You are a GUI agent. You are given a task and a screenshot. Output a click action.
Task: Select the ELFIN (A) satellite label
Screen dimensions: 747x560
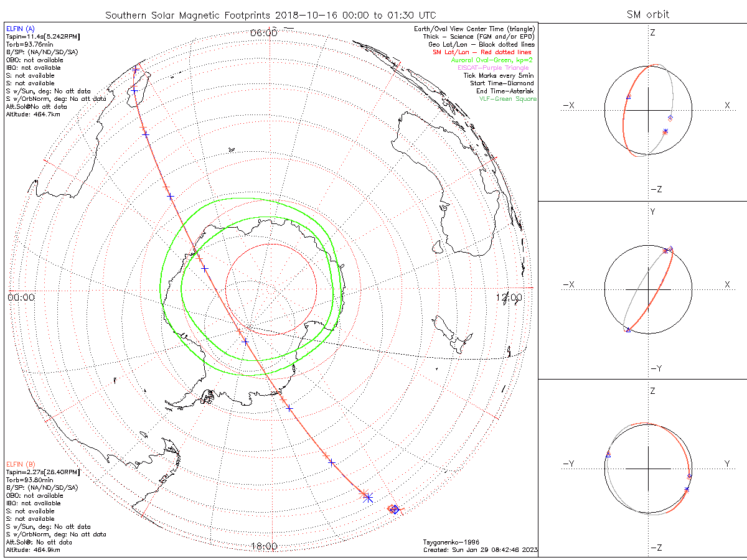pyautogui.click(x=21, y=29)
